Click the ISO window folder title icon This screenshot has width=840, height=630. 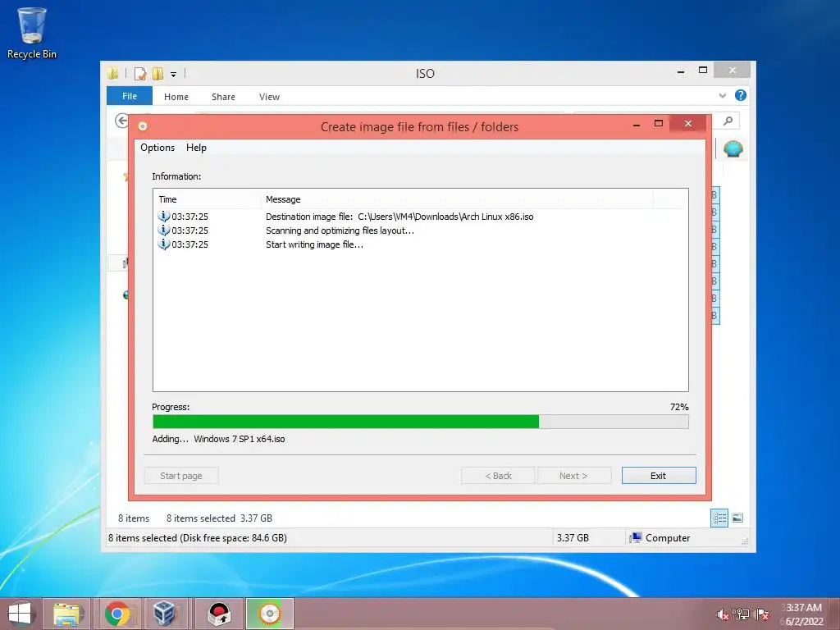(x=112, y=73)
